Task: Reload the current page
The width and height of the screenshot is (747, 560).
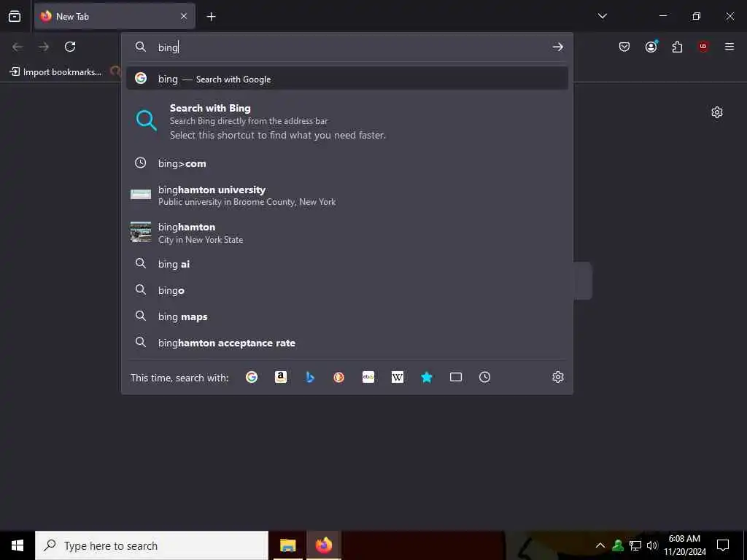Action: tap(70, 47)
